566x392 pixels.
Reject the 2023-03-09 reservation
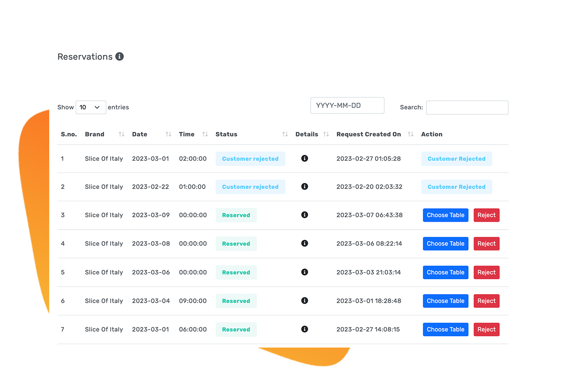tap(486, 215)
